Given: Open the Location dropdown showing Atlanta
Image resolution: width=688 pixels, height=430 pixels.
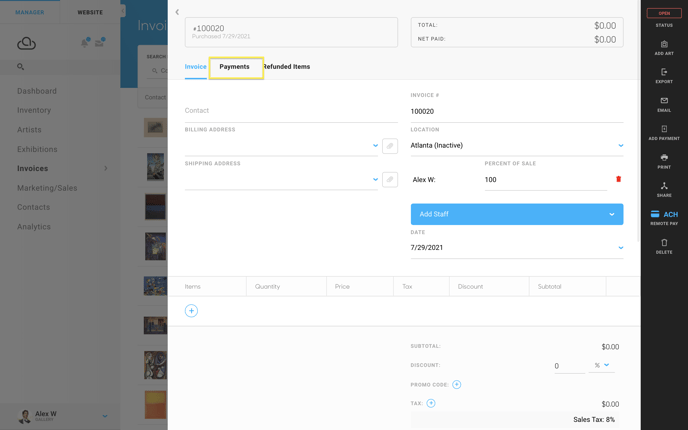Looking at the screenshot, I should (x=517, y=146).
